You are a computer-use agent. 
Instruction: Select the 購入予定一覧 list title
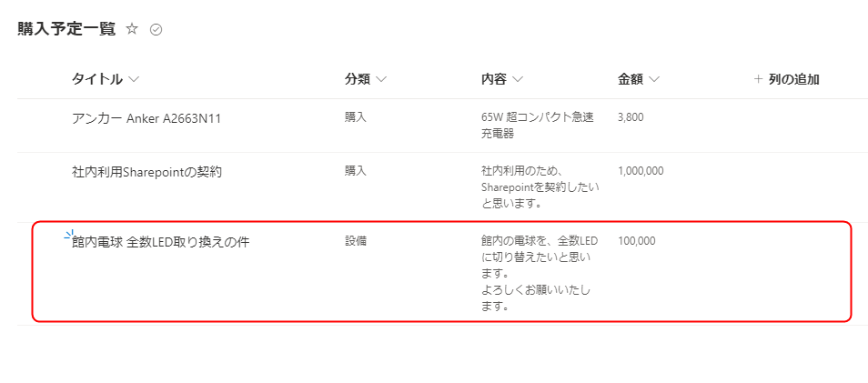(x=66, y=29)
